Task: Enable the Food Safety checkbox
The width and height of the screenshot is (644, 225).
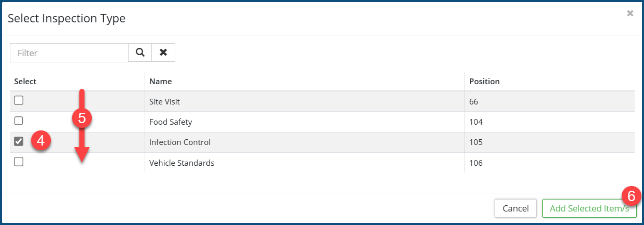Action: click(x=19, y=121)
